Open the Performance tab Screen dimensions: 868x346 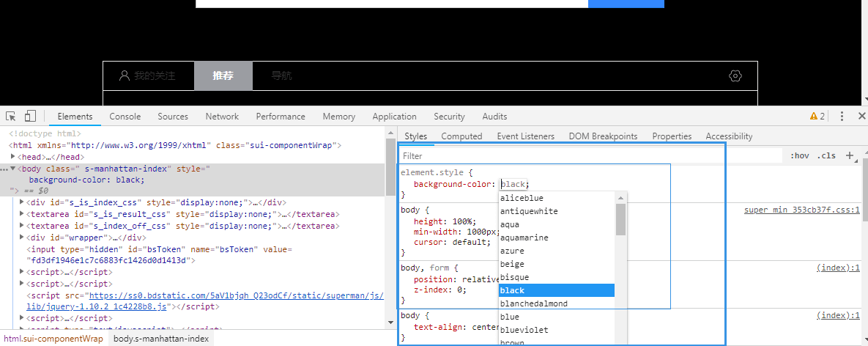[x=281, y=117]
